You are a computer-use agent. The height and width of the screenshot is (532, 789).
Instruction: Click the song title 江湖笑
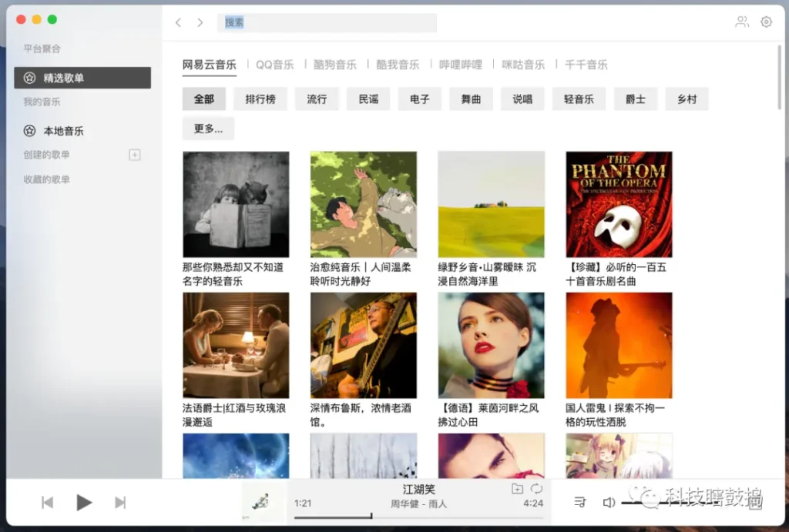[418, 489]
